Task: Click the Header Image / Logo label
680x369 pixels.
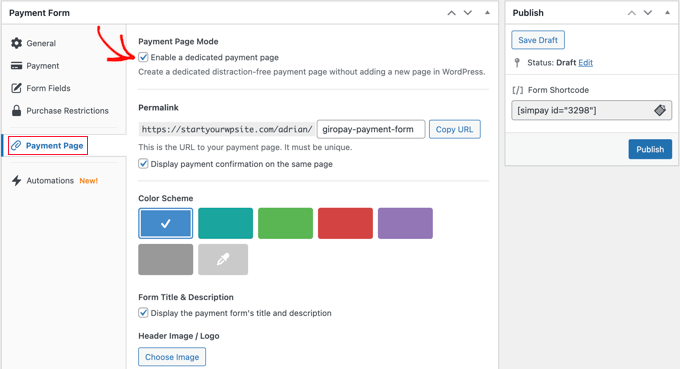Action: click(179, 336)
